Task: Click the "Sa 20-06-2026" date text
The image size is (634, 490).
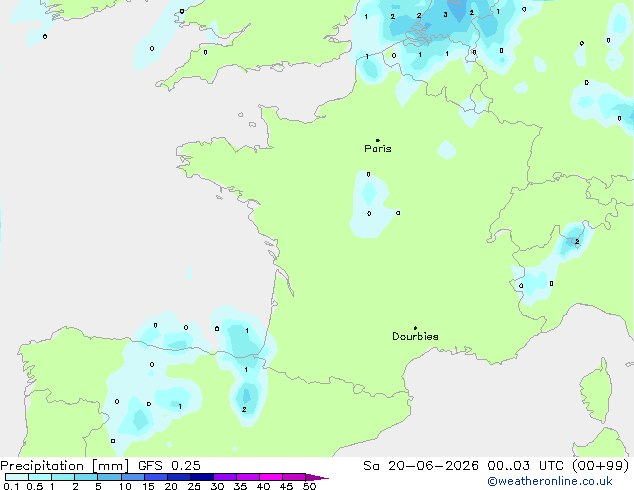Action: 421,466
